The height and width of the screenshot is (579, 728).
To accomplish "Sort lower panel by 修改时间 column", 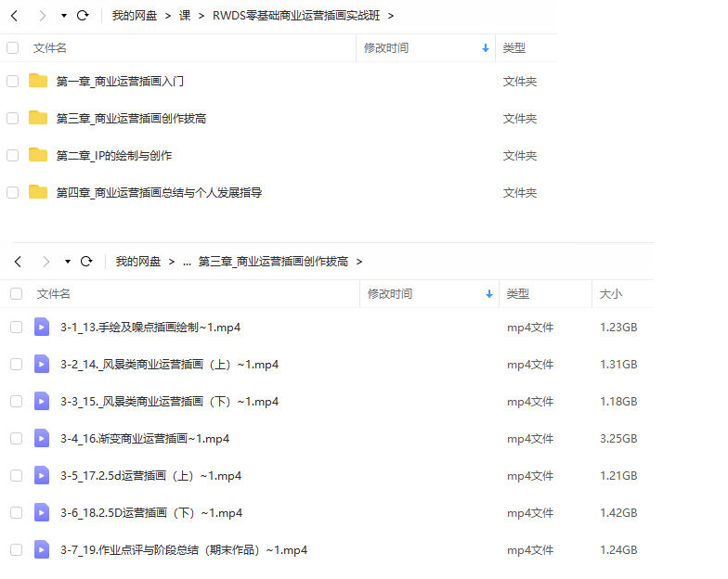I will click(x=390, y=293).
